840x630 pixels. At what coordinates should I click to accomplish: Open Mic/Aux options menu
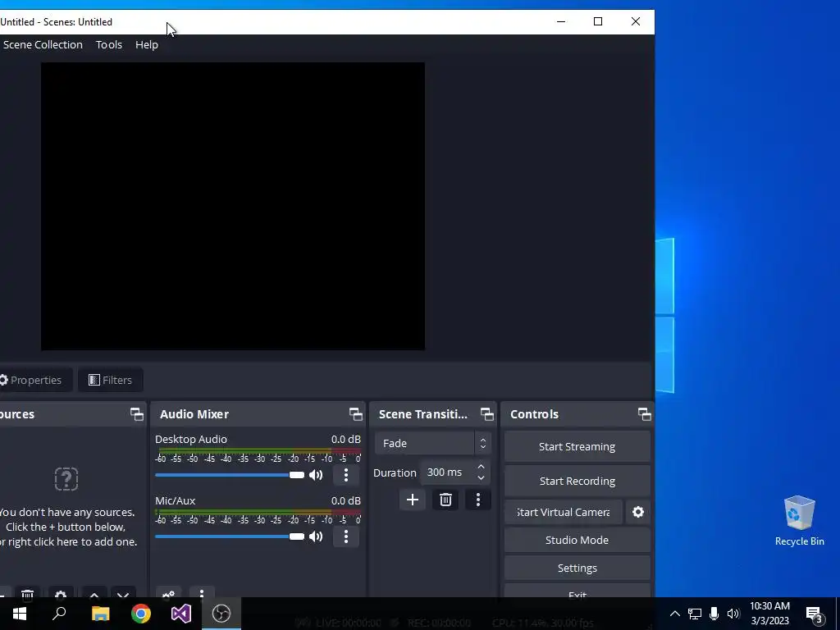tap(346, 536)
